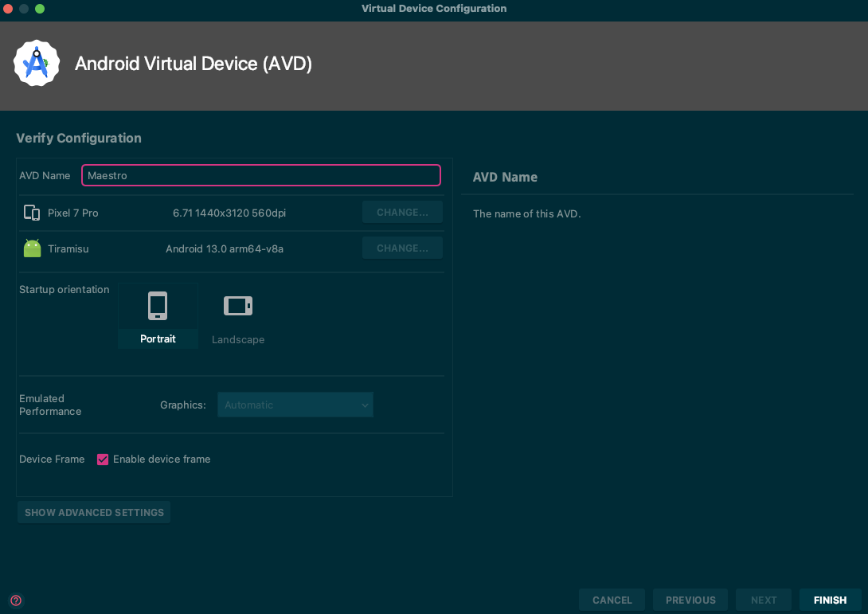868x614 pixels.
Task: Click the Pixel 7 Pro device icon
Action: 32,213
